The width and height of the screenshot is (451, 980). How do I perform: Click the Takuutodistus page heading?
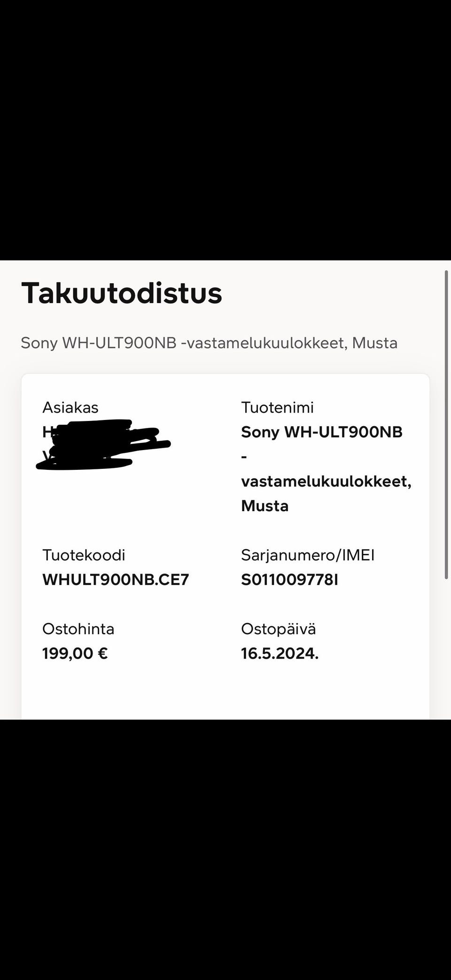tap(122, 294)
